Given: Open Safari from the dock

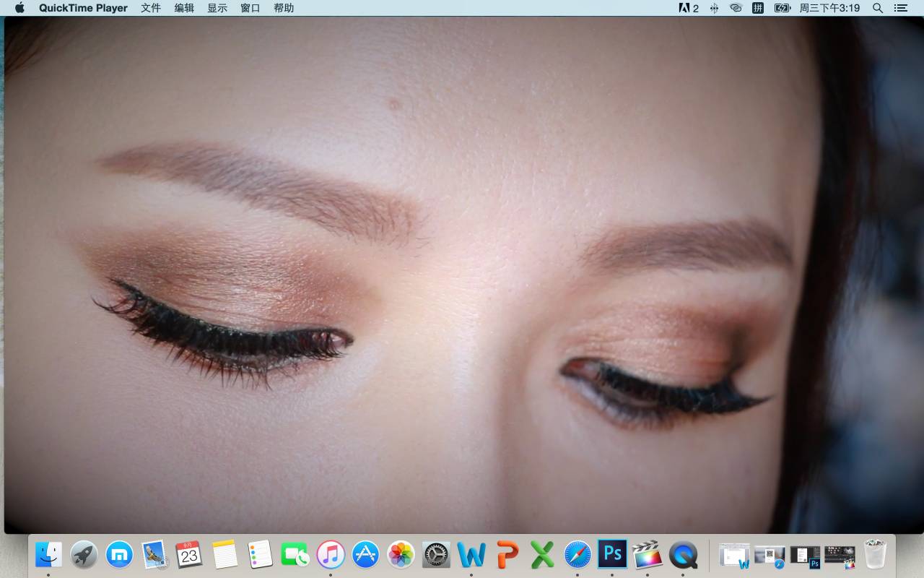Looking at the screenshot, I should click(x=577, y=555).
